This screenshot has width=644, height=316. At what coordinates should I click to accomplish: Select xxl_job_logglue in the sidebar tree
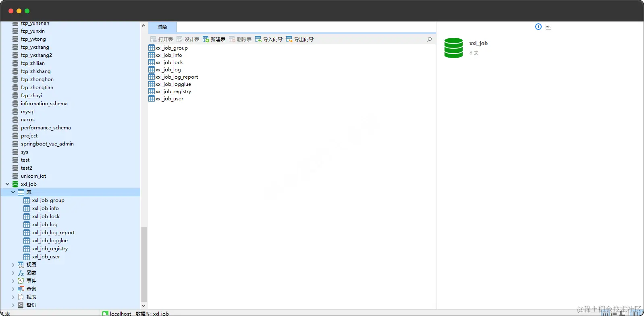50,241
